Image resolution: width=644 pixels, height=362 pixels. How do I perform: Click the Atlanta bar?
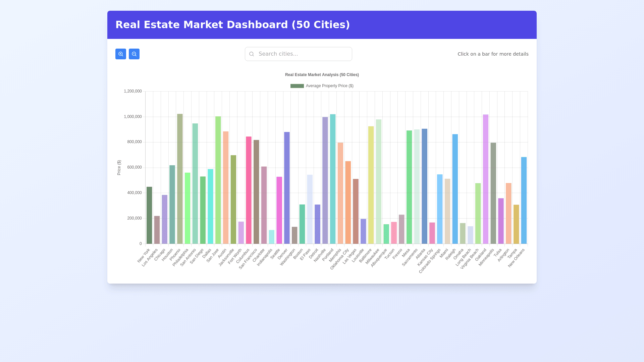click(x=425, y=186)
